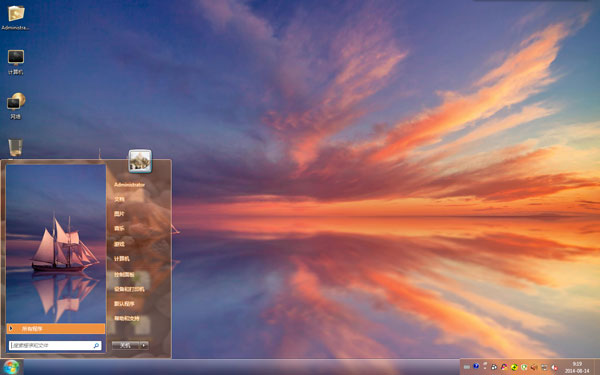Click the user account picture in Start menu
Viewport: 600px width, 375px height.
click(140, 161)
